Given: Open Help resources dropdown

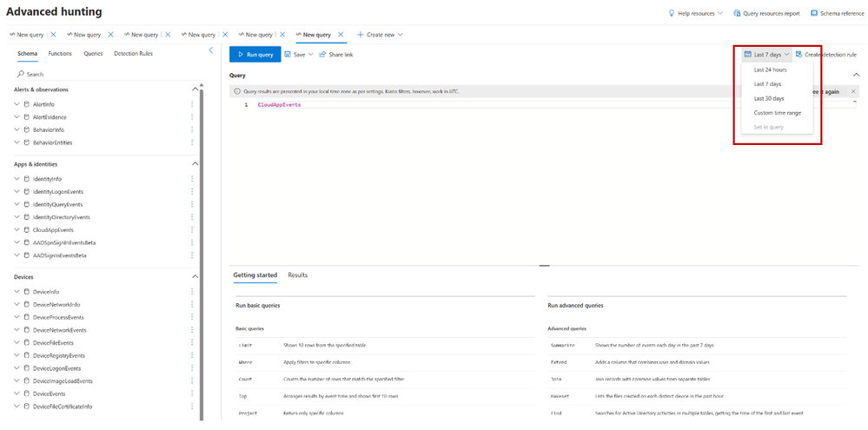Looking at the screenshot, I should point(696,13).
